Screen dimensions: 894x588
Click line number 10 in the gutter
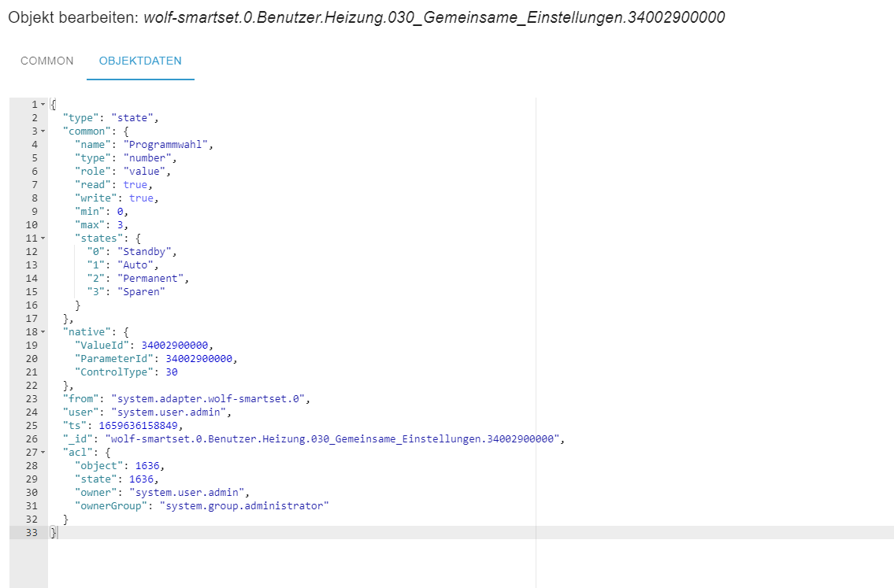coord(32,225)
